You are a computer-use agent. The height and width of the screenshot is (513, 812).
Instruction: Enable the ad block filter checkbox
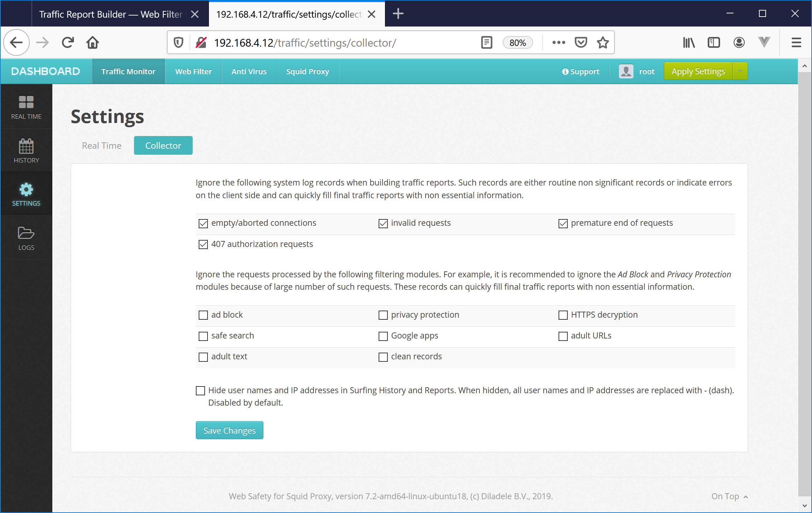click(x=204, y=315)
